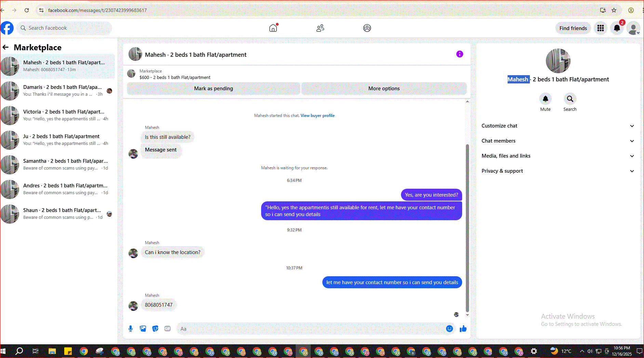This screenshot has height=358, width=644.
Task: Expand the Privacy & support section
Action: pos(558,171)
